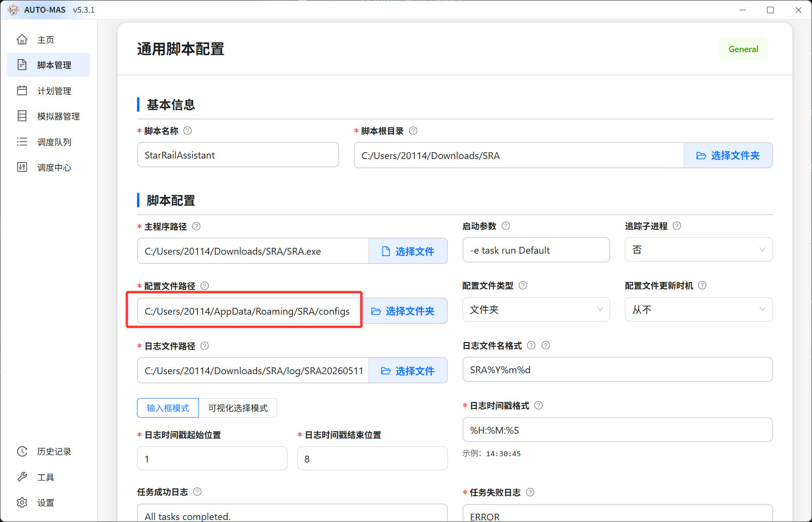Click help icon next to 配置文件路径

pyautogui.click(x=205, y=286)
